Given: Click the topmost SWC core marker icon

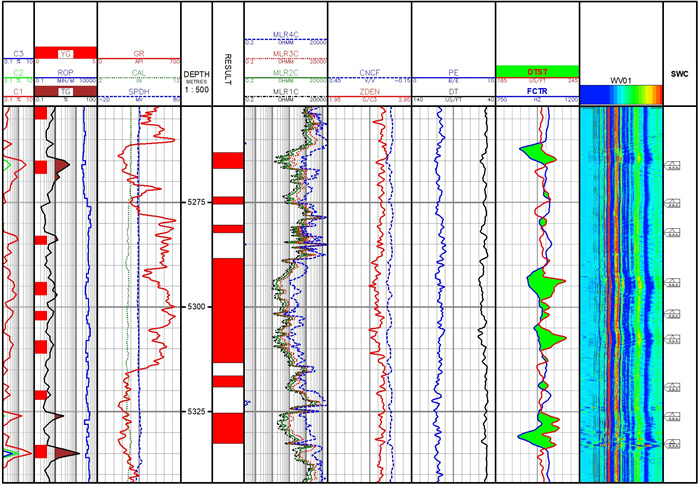Looking at the screenshot, I should click(x=673, y=165).
